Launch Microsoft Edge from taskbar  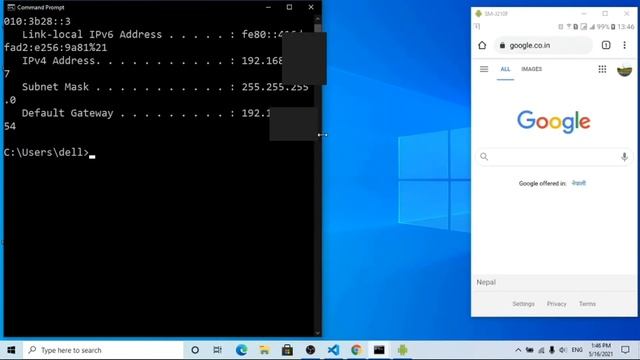241,350
